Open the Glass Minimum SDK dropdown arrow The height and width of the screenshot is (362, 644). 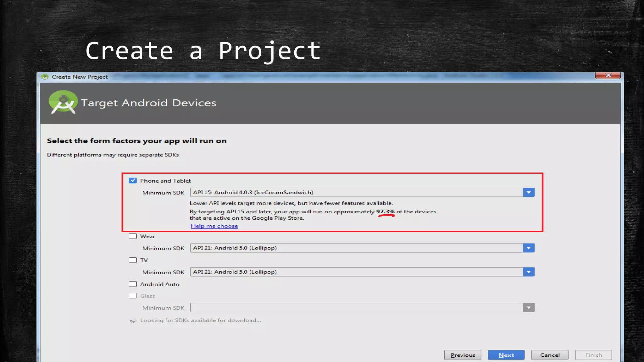[x=529, y=308]
